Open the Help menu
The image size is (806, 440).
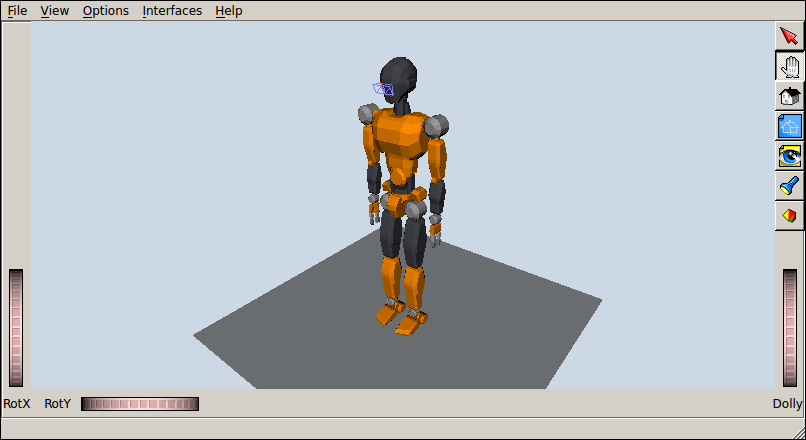229,11
